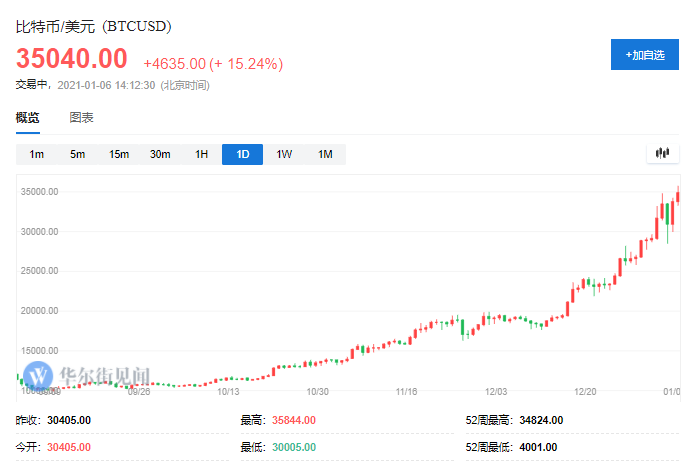Choose the 15m timeframe
The height and width of the screenshot is (466, 693).
[119, 154]
